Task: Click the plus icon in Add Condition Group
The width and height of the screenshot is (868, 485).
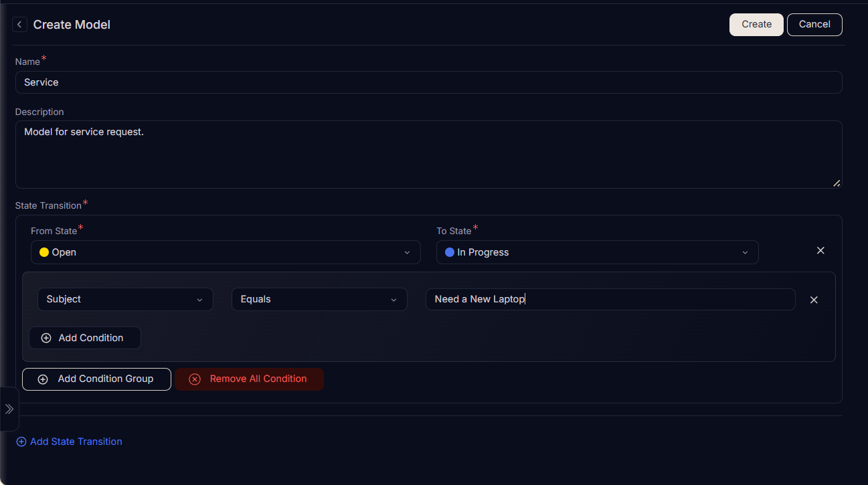Action: [43, 379]
